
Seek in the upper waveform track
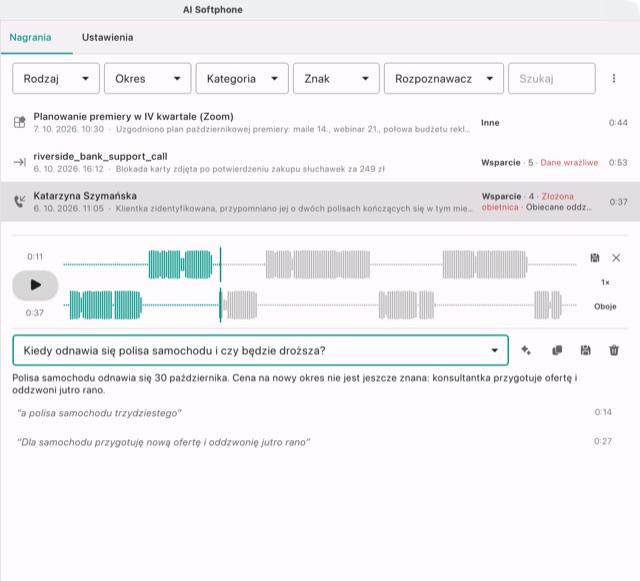coord(320,265)
